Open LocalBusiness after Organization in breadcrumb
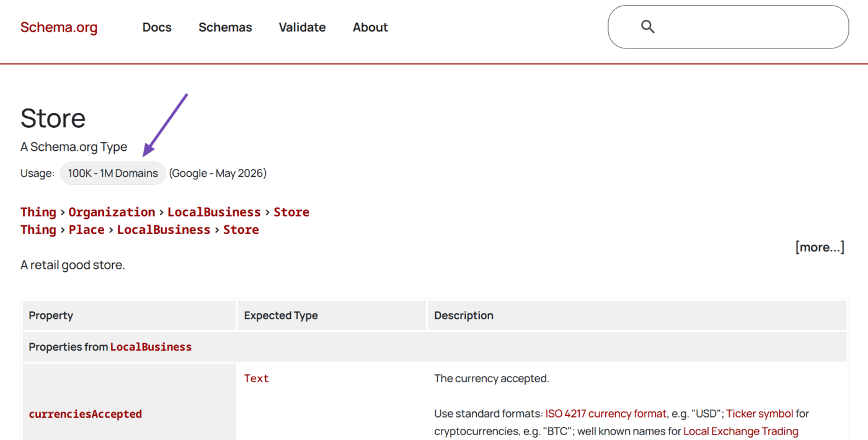Image resolution: width=868 pixels, height=440 pixels. pyautogui.click(x=214, y=212)
